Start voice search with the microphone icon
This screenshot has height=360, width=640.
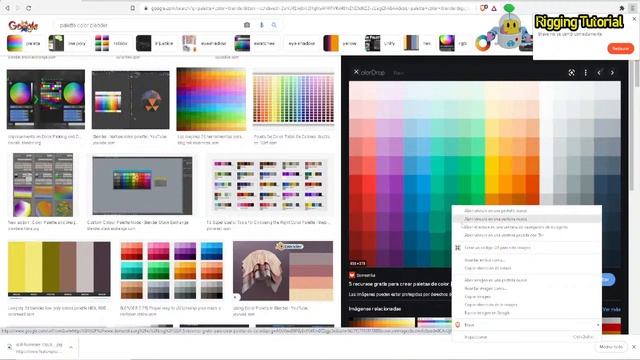tap(262, 25)
